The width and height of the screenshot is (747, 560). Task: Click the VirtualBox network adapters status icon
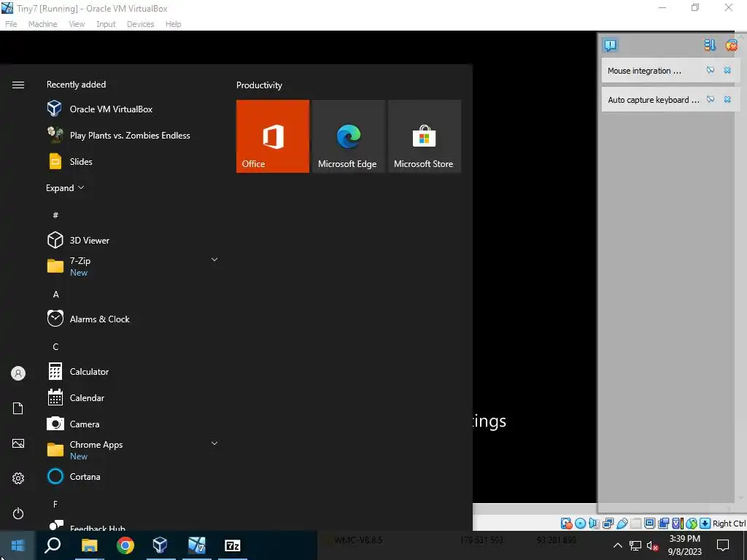pos(608,524)
